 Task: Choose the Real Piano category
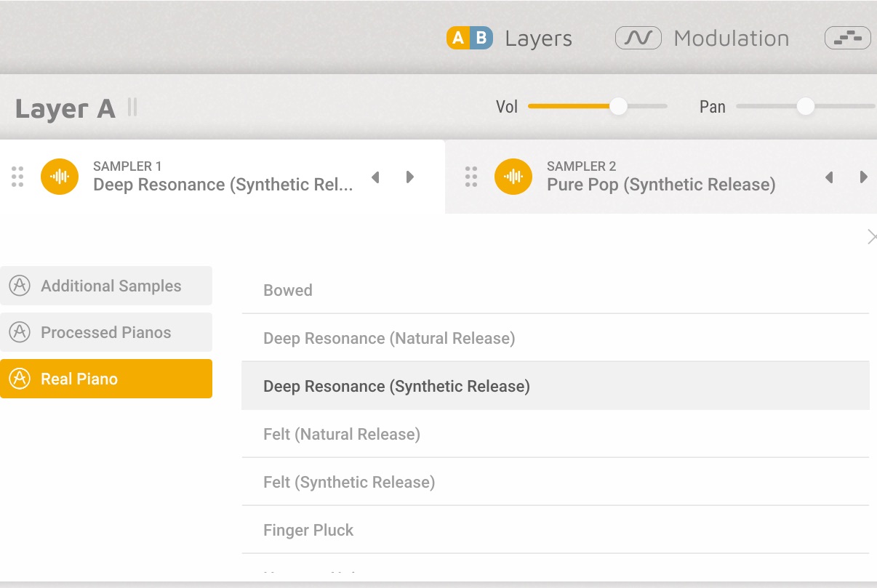106,379
